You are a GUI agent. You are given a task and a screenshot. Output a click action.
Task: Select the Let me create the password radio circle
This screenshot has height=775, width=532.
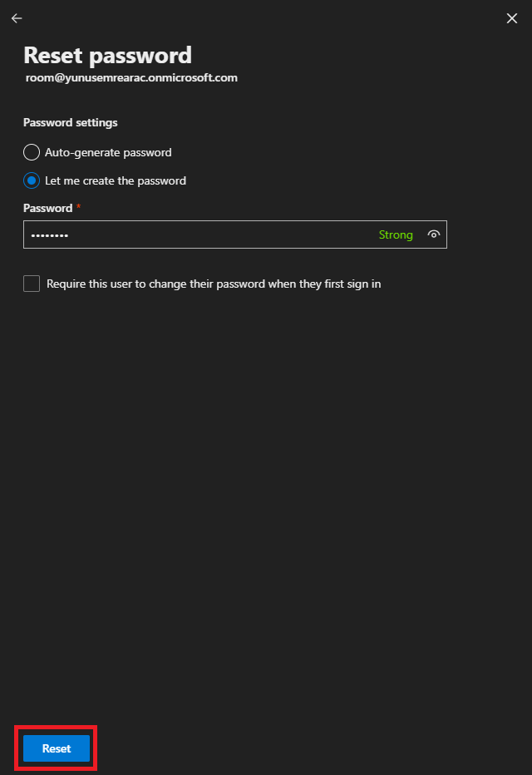pyautogui.click(x=32, y=180)
